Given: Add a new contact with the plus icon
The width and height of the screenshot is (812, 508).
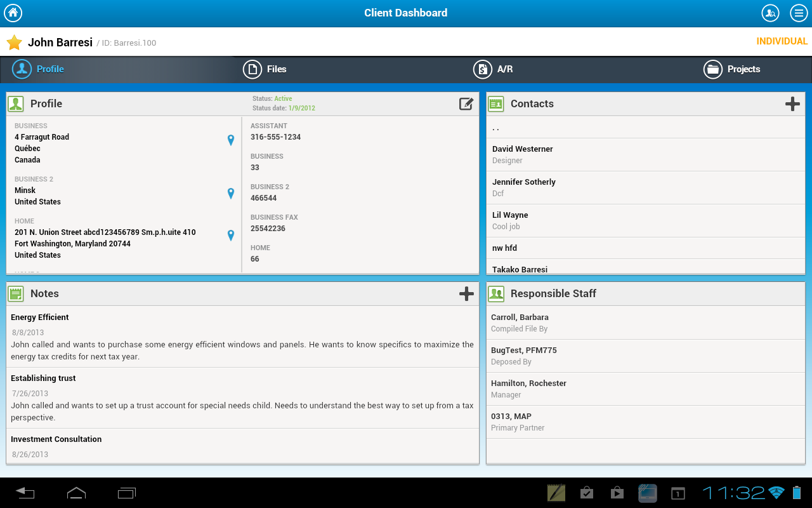Looking at the screenshot, I should (x=792, y=103).
